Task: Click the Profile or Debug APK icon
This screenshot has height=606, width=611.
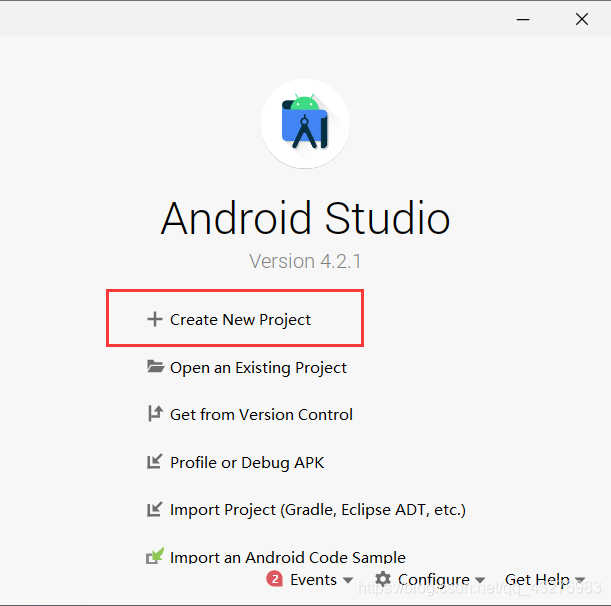Action: pos(155,461)
